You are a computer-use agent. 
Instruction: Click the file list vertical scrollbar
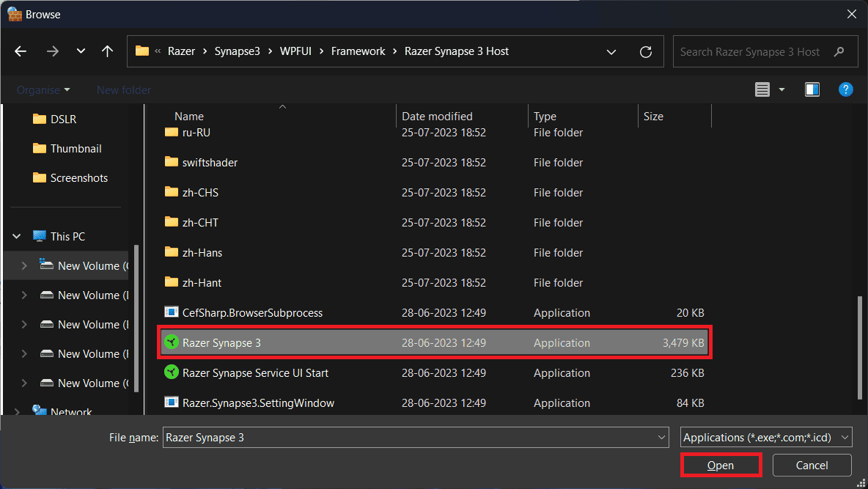pyautogui.click(x=860, y=348)
